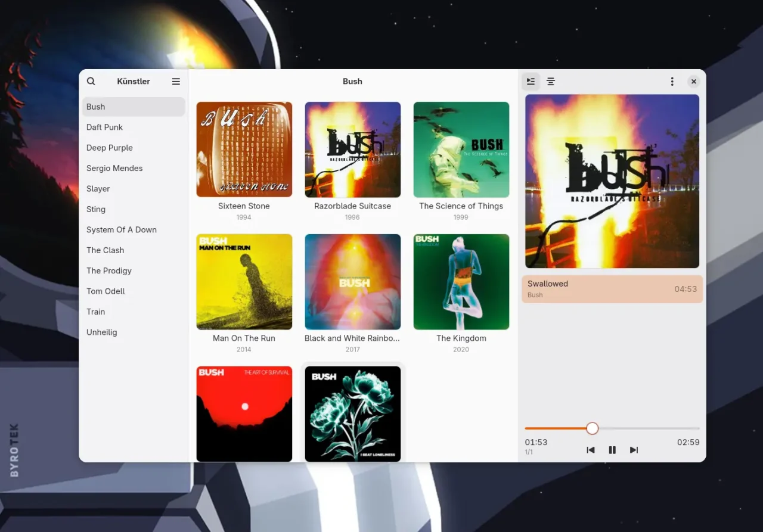Open the Sixteen Stone album cover
Screen dimensions: 763x532
tap(244, 150)
